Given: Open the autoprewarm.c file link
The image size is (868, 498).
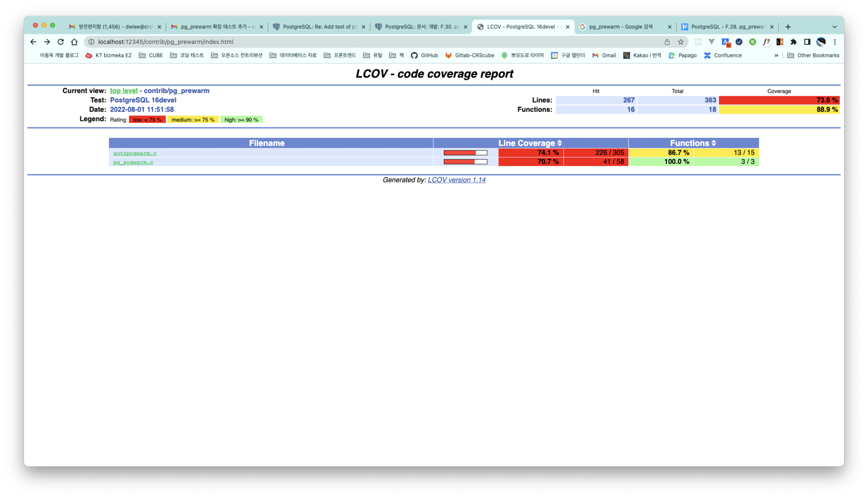Looking at the screenshot, I should 135,153.
